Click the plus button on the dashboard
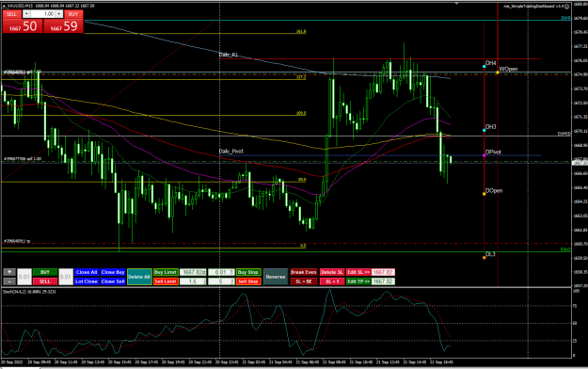 point(9,272)
